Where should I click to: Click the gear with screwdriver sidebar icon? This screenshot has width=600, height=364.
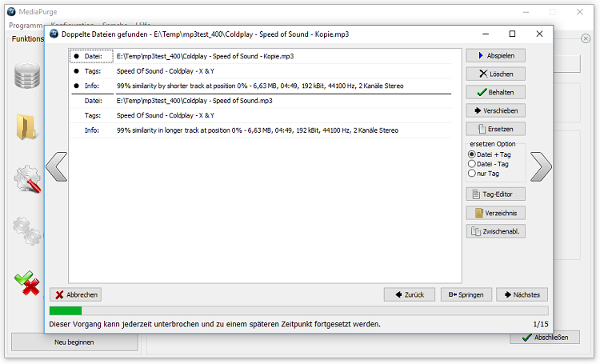coord(27,178)
